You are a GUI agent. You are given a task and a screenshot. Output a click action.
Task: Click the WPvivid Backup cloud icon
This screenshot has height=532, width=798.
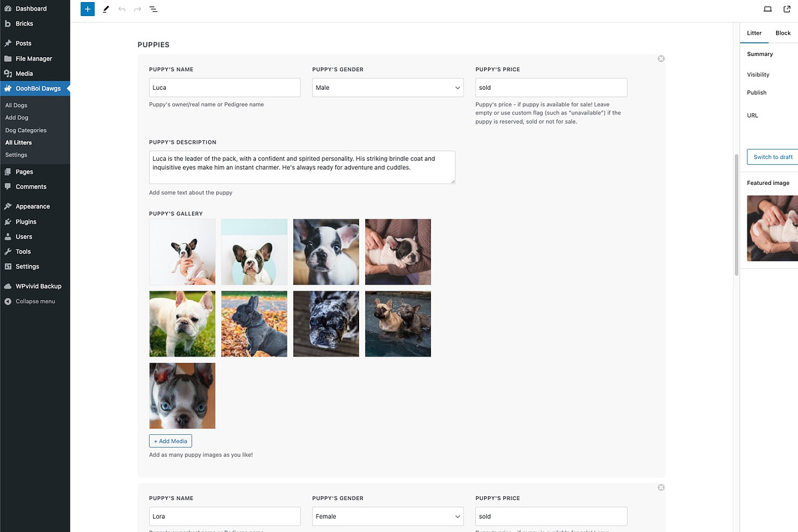(8, 286)
